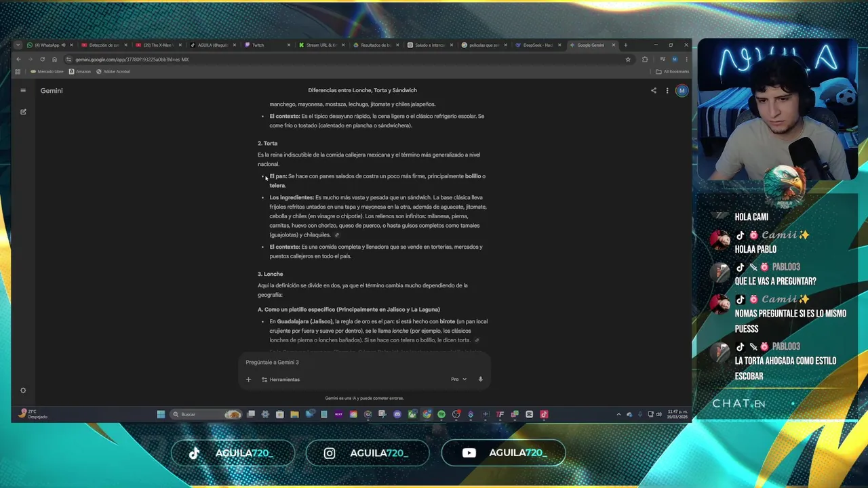Screen dimensions: 868x488
Task: Click the bolillo bold word
Action: (x=473, y=176)
